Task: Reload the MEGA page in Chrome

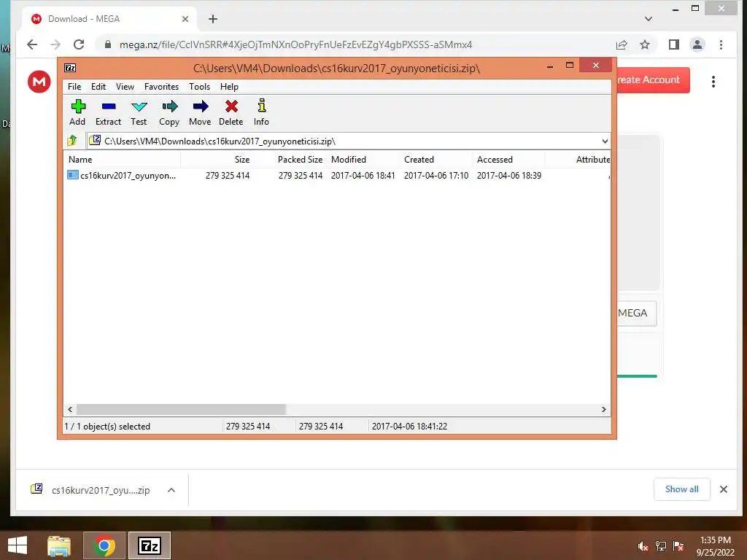Action: [x=79, y=44]
